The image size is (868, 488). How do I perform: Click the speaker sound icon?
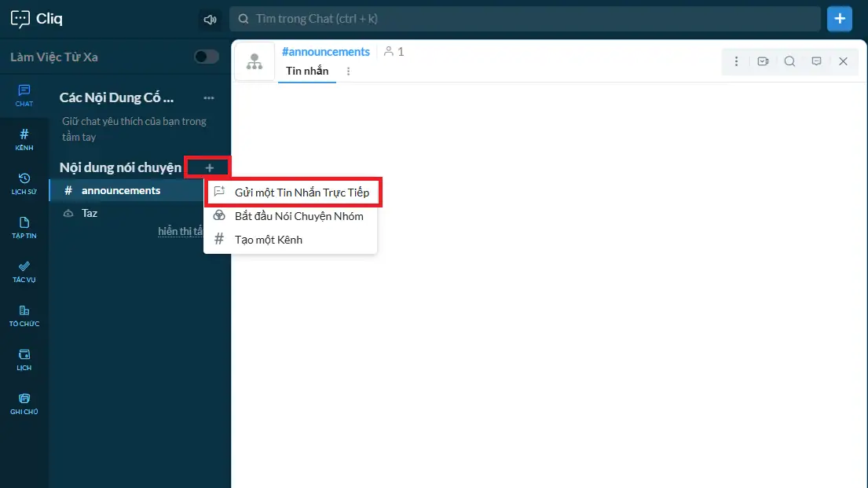[x=210, y=19]
